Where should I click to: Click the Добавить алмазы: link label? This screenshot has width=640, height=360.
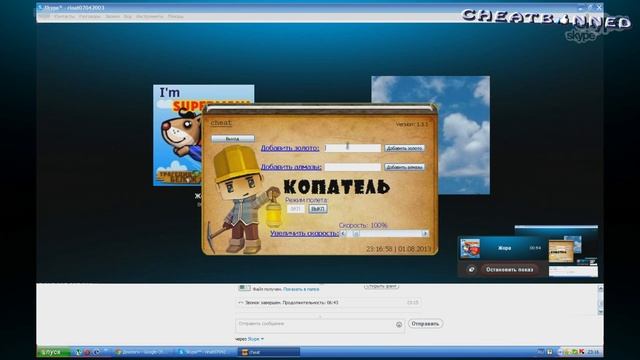tap(291, 167)
